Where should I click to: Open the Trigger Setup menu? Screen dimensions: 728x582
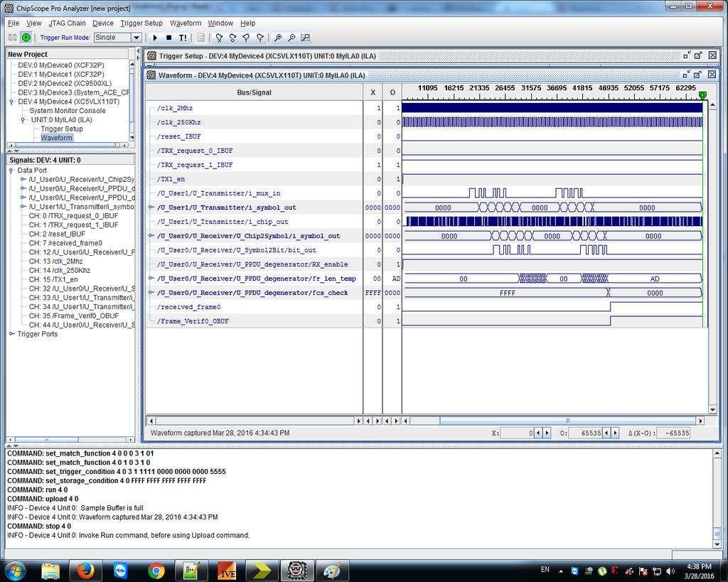click(141, 23)
